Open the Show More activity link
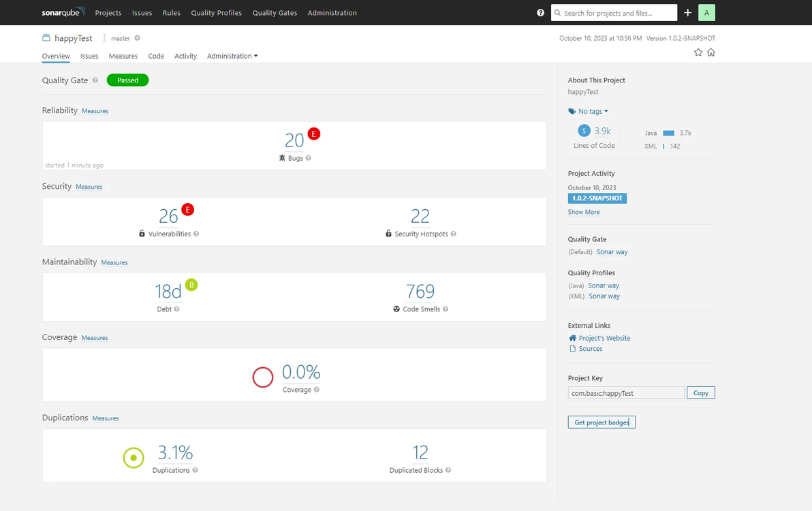This screenshot has height=511, width=812. 584,213
